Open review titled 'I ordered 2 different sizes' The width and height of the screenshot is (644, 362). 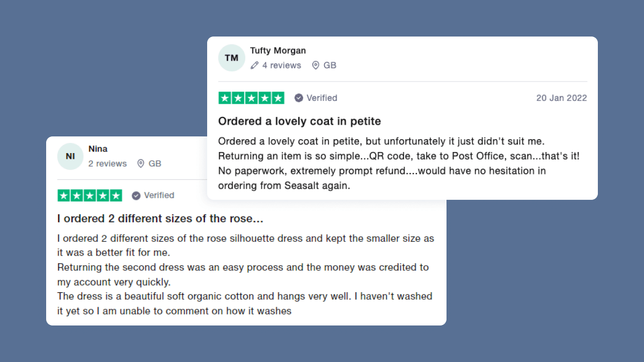click(160, 219)
